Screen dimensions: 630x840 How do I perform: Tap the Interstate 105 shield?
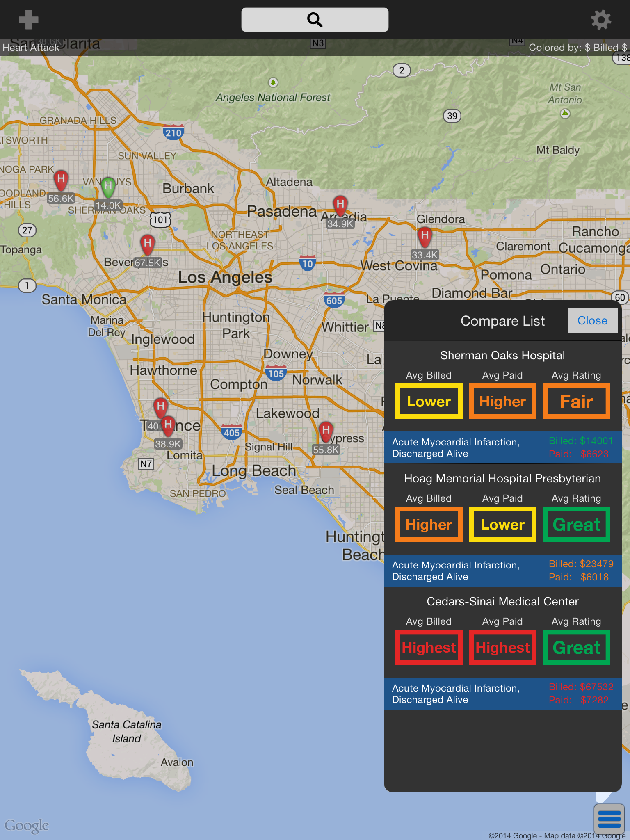tap(276, 374)
